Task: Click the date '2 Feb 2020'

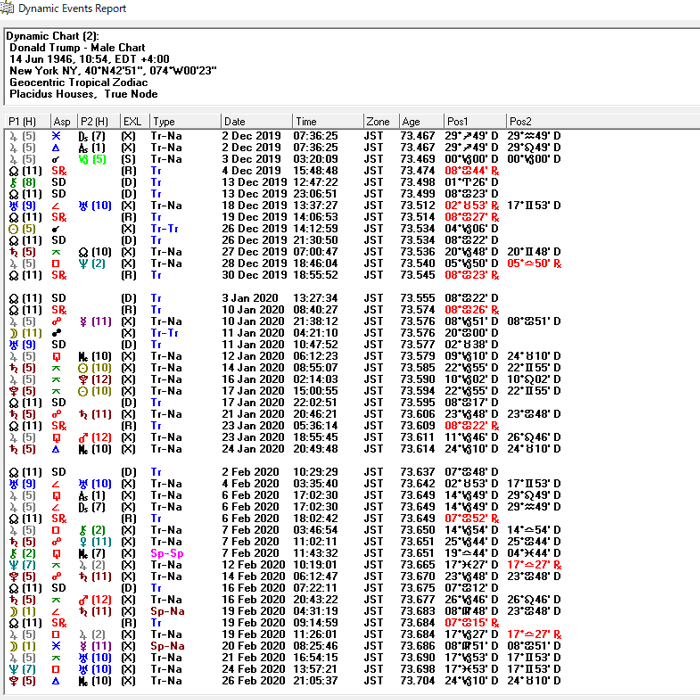Action: pos(250,473)
